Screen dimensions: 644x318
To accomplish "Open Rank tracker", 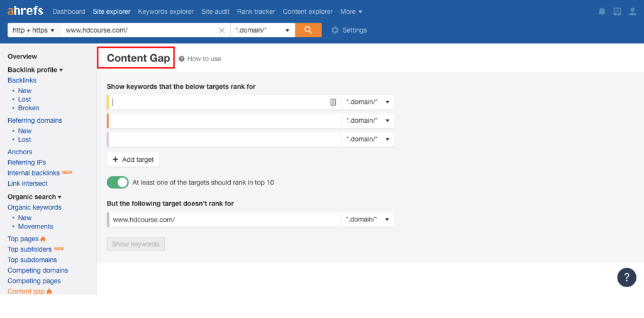I will pos(256,11).
